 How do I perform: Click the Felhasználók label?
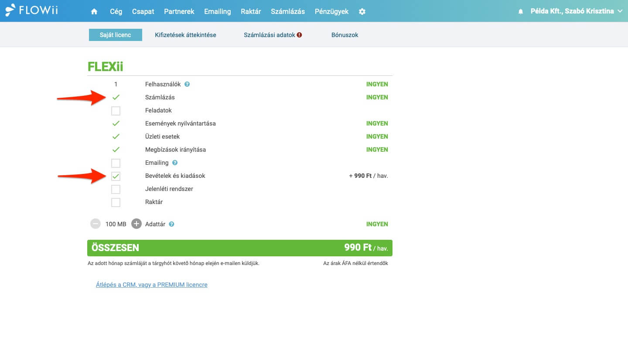[163, 84]
